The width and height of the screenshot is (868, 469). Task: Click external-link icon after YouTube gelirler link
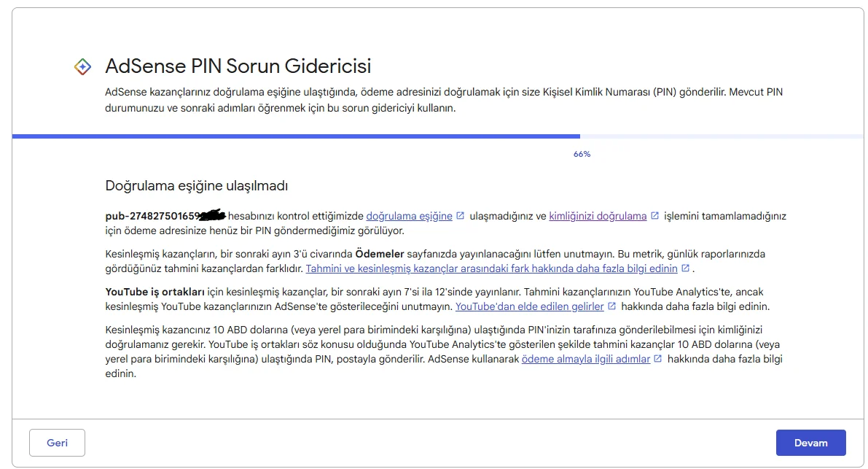point(611,306)
